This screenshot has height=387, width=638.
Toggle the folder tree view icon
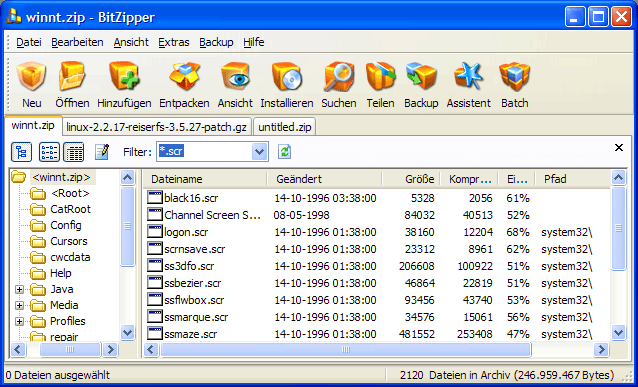click(x=21, y=152)
